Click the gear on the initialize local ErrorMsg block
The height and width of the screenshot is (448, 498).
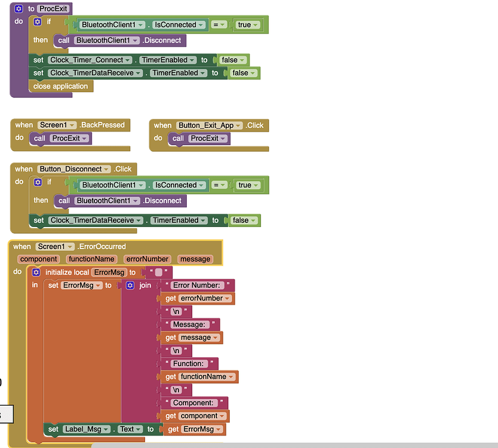[37, 272]
